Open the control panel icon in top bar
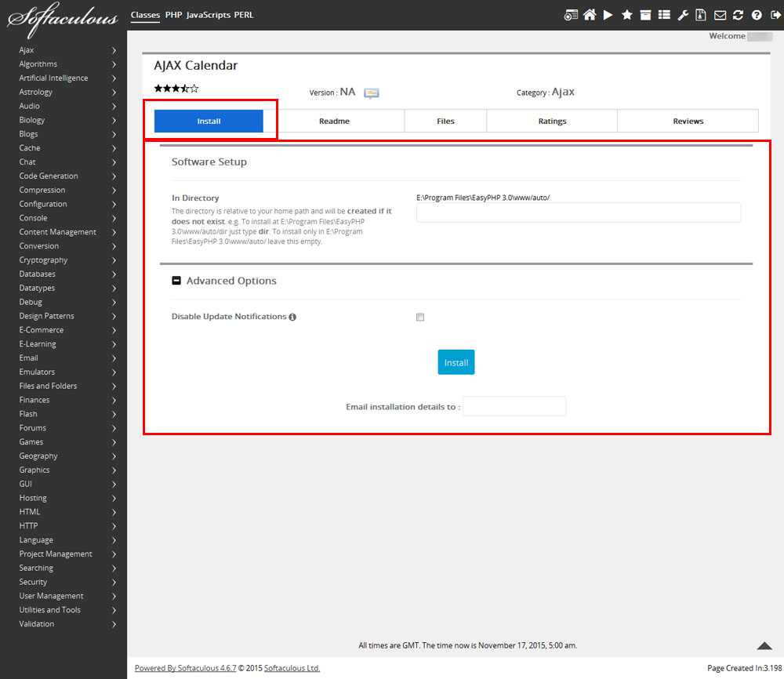The width and height of the screenshot is (784, 679). pyautogui.click(x=571, y=15)
